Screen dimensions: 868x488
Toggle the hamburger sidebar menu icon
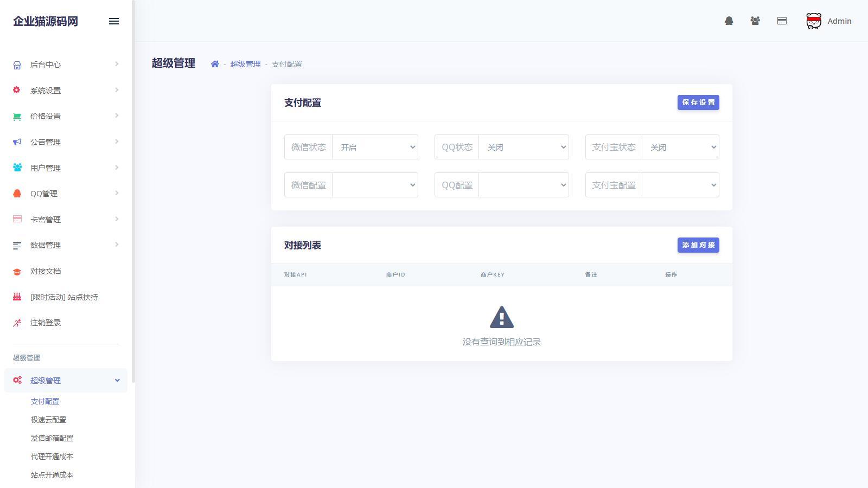pyautogui.click(x=114, y=21)
